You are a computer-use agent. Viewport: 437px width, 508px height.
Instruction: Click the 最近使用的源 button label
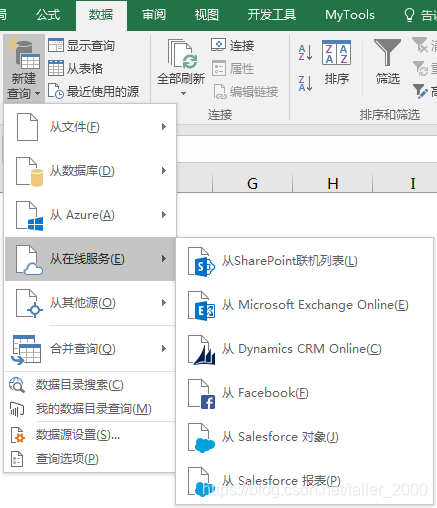(x=103, y=91)
